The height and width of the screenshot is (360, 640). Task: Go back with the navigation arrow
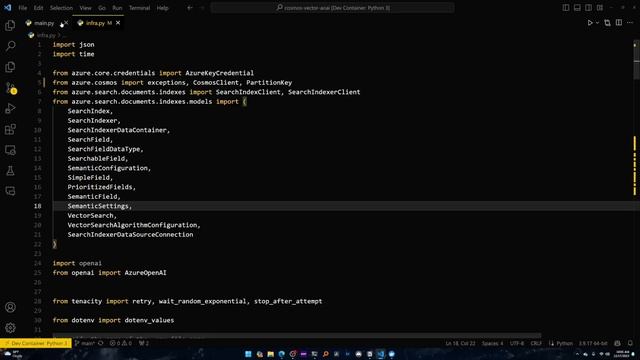(x=190, y=8)
